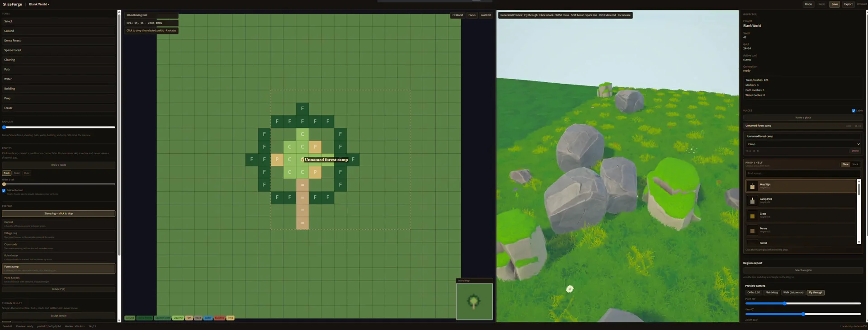Click the forest camp marker dot on grid
The image size is (868, 330).
(302, 160)
